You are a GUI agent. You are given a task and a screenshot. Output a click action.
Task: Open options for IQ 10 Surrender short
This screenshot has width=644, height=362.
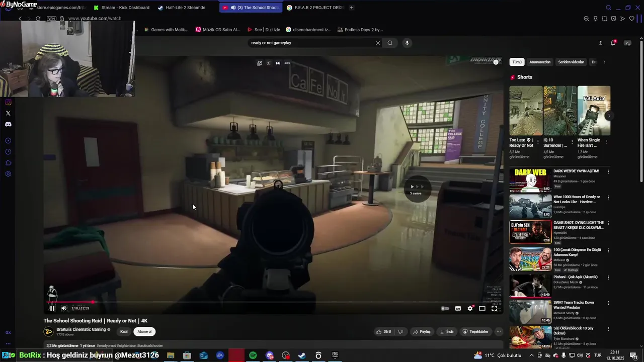click(x=572, y=142)
